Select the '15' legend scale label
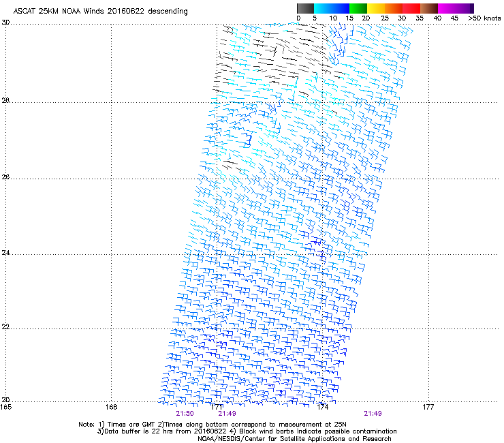The height and width of the screenshot is (443, 504). coord(349,18)
